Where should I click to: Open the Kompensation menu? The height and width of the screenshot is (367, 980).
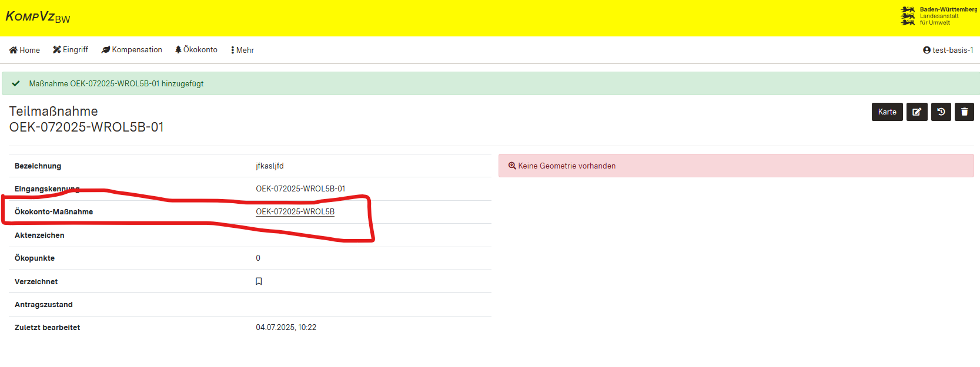[132, 50]
